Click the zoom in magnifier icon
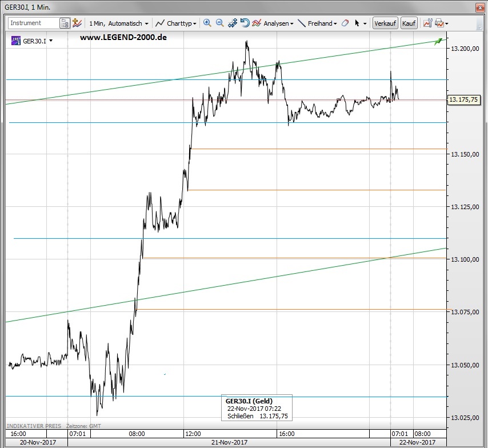 click(x=207, y=23)
